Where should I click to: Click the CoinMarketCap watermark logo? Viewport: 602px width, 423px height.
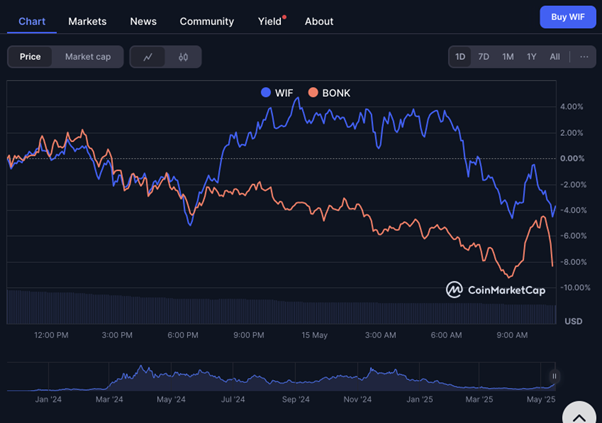(496, 290)
